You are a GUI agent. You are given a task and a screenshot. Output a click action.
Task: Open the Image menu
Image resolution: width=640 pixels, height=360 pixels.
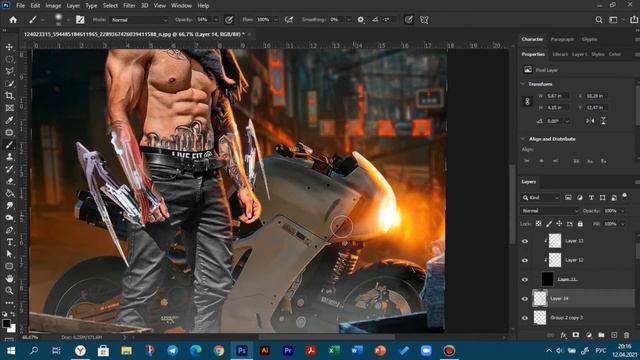53,6
